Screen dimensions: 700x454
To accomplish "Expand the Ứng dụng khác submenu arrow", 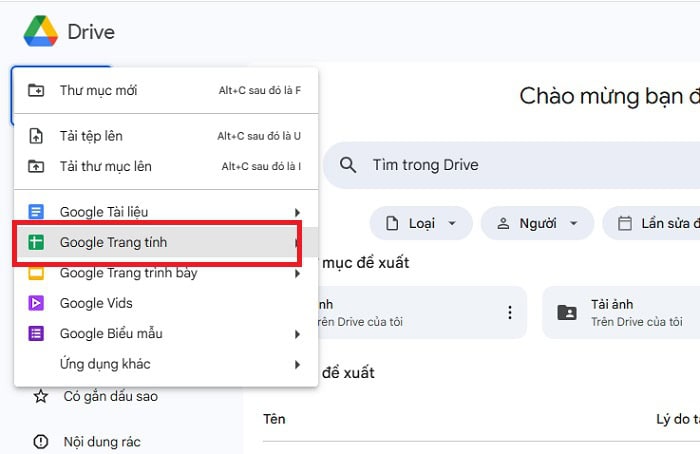I will [297, 365].
